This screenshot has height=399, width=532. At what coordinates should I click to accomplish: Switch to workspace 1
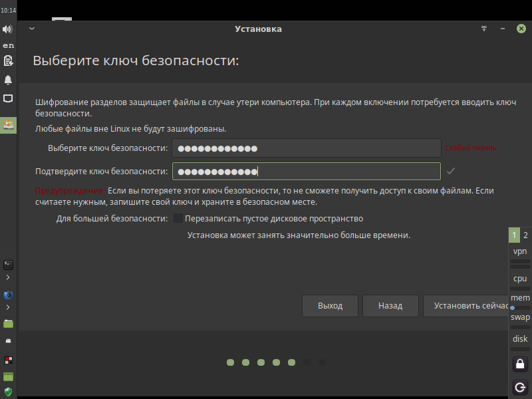coord(514,235)
